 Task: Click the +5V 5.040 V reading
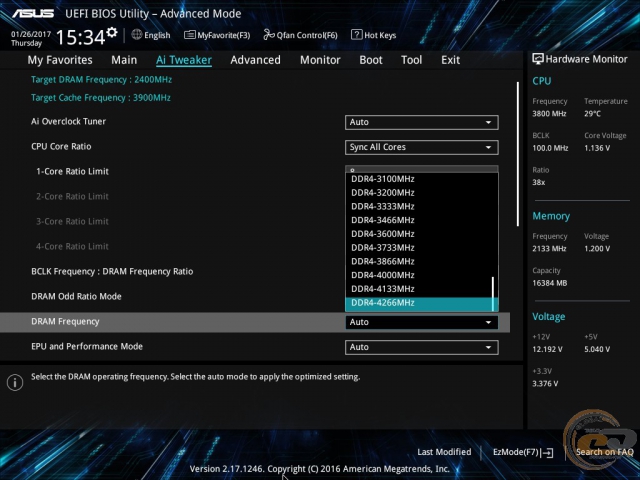point(597,349)
